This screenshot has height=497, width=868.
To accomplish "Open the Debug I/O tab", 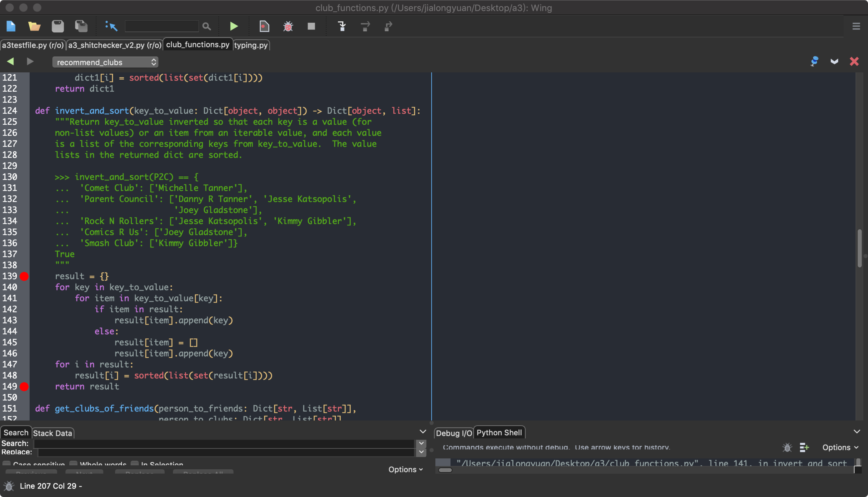I will pyautogui.click(x=454, y=433).
